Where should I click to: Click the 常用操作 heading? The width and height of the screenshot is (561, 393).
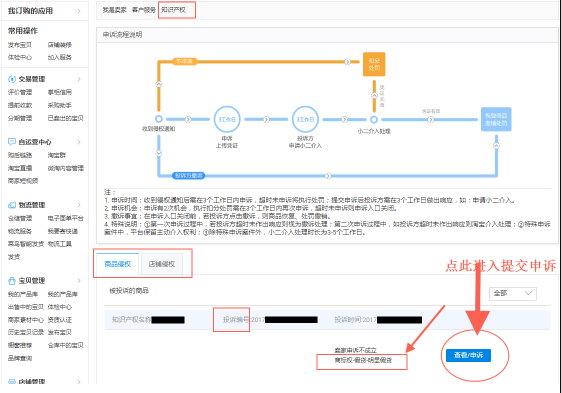tap(23, 31)
